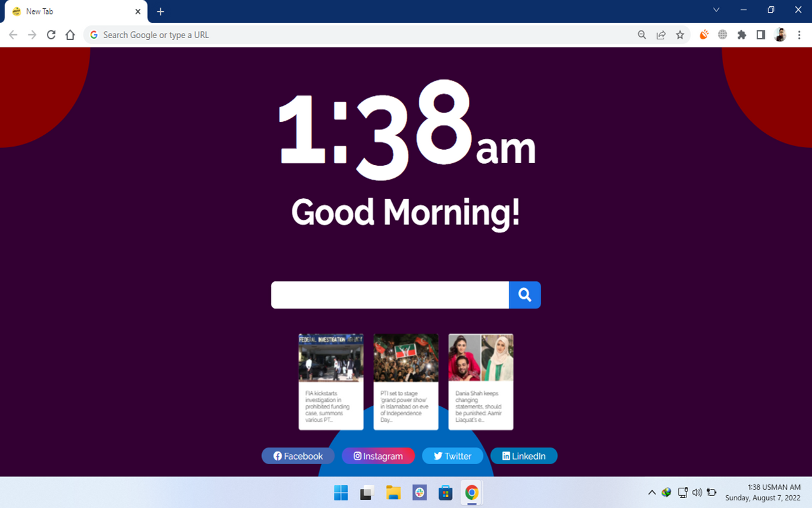Open the purple taskbar app icon
The width and height of the screenshot is (812, 508).
pos(419,493)
